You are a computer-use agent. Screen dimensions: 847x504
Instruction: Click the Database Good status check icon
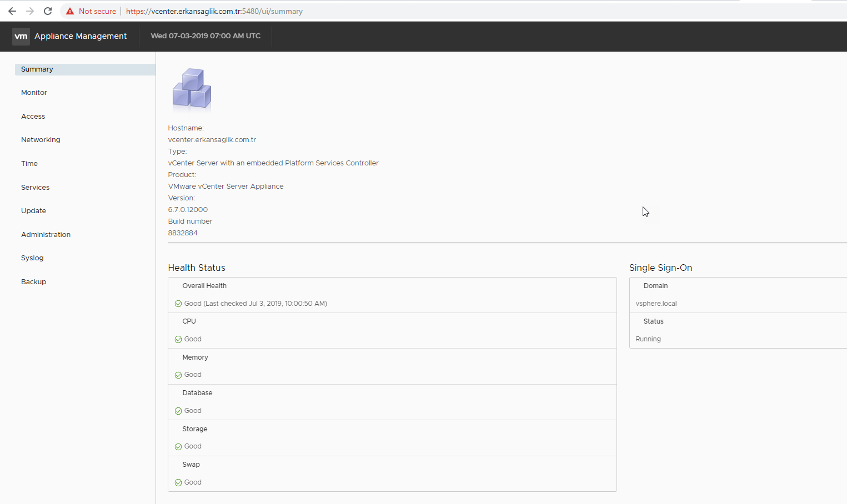pos(178,411)
